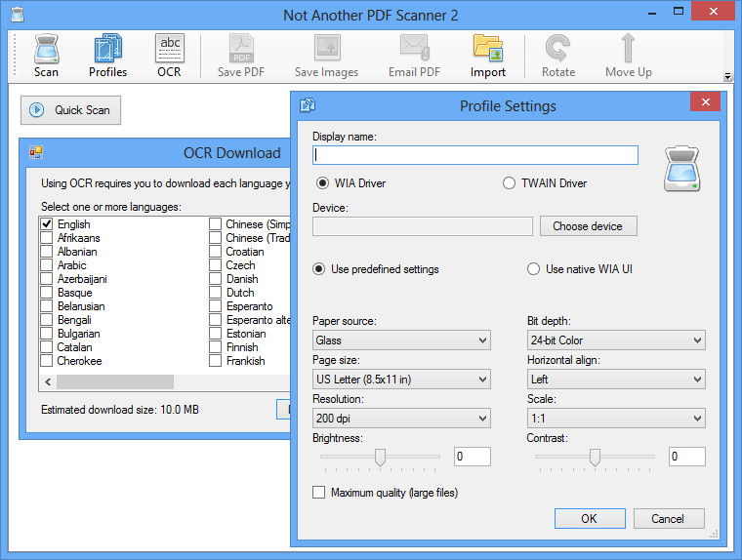Select Use native WIA UI option
The height and width of the screenshot is (560, 742).
pos(533,269)
